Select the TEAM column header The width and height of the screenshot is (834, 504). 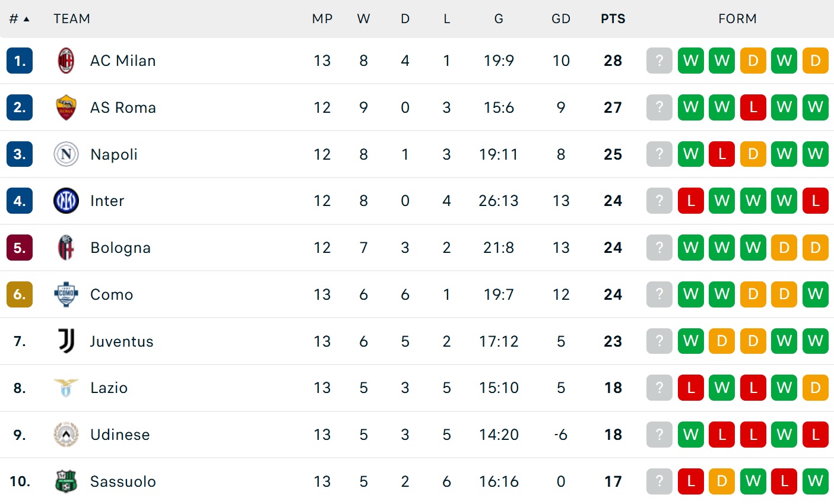point(72,19)
